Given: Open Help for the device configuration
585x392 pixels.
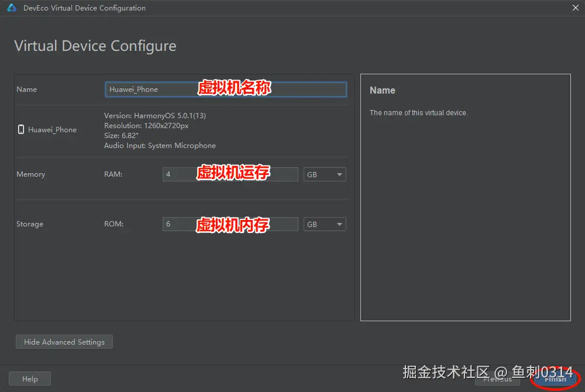Looking at the screenshot, I should (30, 379).
